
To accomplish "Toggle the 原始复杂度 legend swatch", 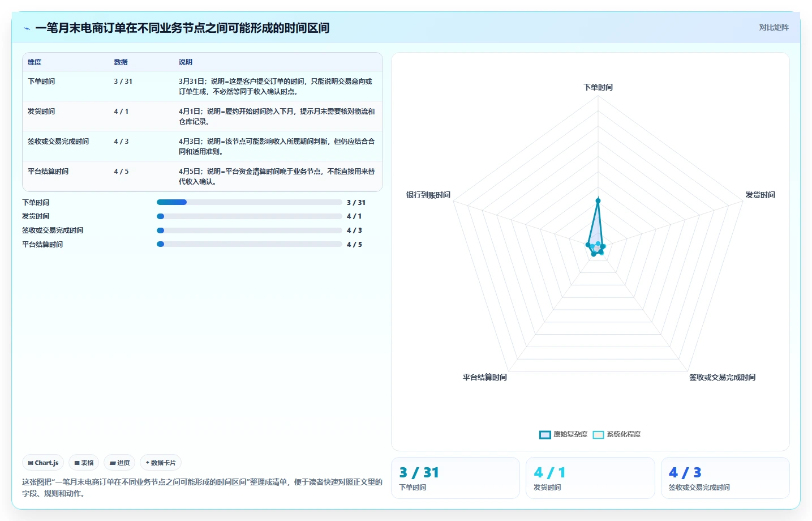I will click(545, 435).
